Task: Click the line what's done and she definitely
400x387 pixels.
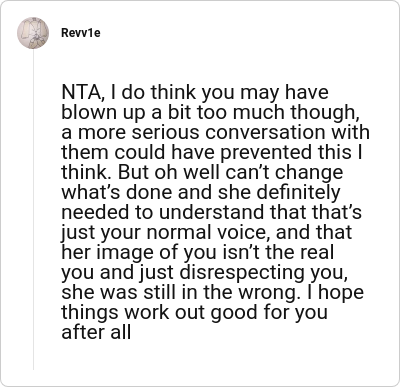Action: (201, 192)
